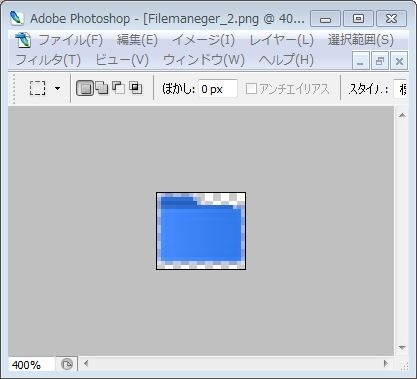Viewport: 417px width, 379px height.
Task: Click the Photoshop feather icon in title bar
Action: click(17, 18)
